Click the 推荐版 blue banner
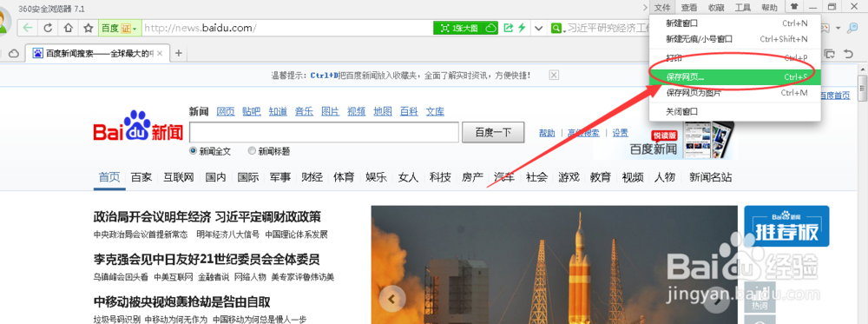The image size is (868, 324). click(x=786, y=226)
